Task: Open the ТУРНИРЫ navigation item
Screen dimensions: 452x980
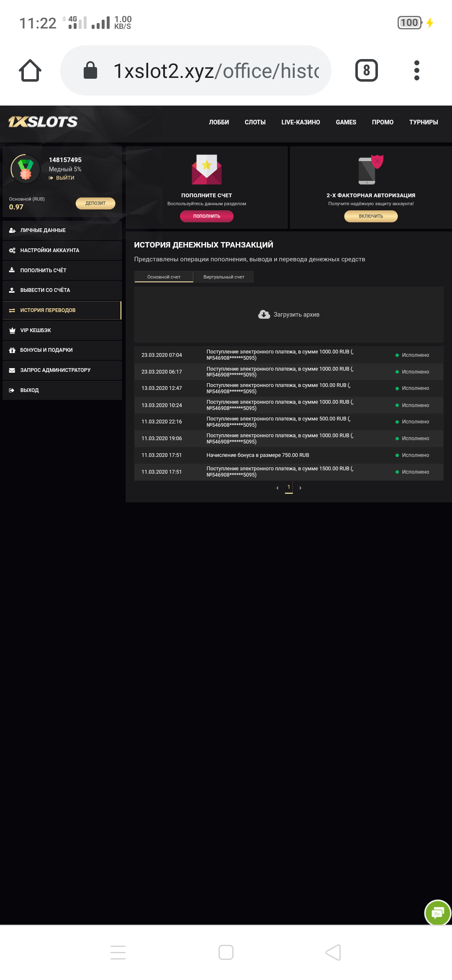Action: (424, 122)
